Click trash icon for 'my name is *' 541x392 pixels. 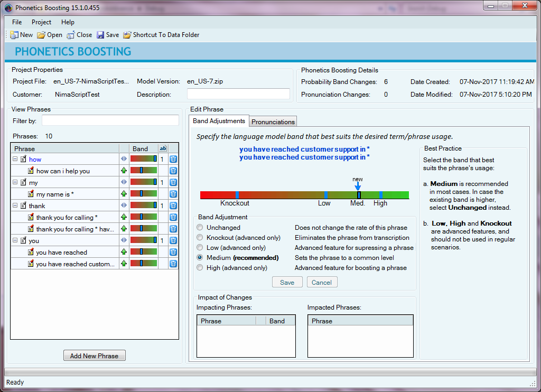173,194
